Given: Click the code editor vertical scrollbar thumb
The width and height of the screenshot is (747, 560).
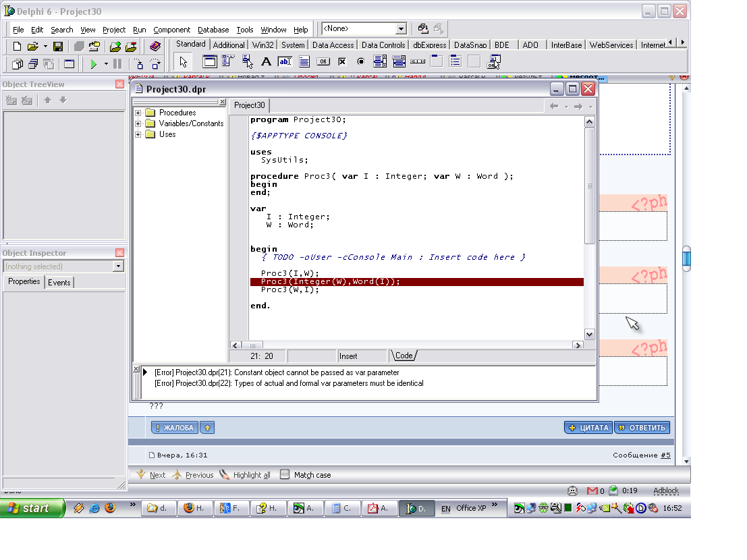Looking at the screenshot, I should (589, 186).
